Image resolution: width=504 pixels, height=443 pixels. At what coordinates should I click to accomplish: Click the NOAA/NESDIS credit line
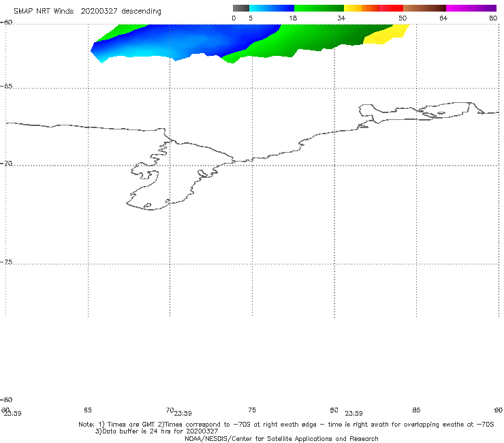click(281, 438)
